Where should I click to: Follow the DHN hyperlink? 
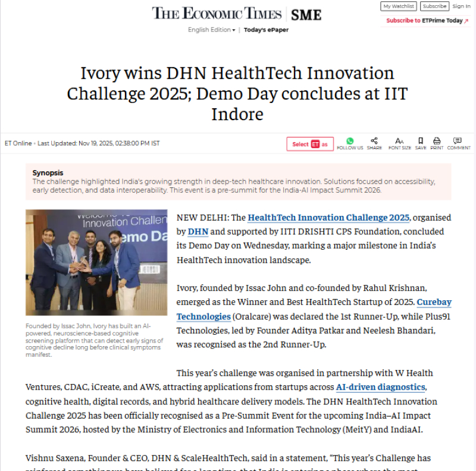tap(198, 232)
